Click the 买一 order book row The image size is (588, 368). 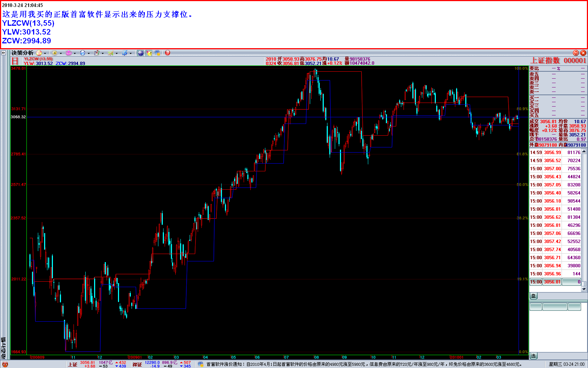(x=557, y=97)
